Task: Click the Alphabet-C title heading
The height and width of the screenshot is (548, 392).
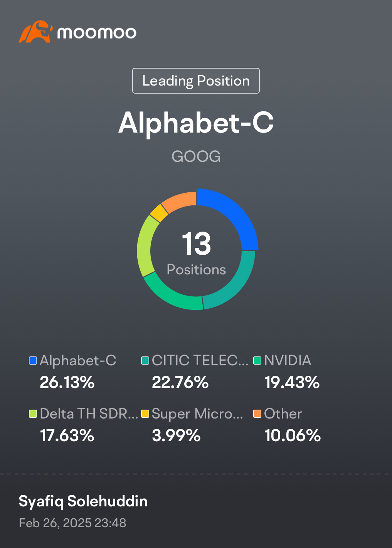Action: [196, 123]
